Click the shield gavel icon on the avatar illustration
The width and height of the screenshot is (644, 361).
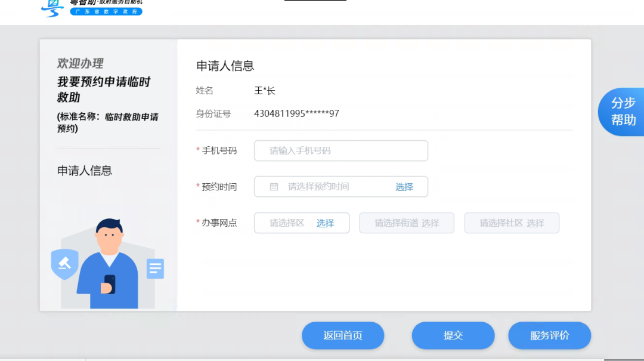click(x=64, y=264)
